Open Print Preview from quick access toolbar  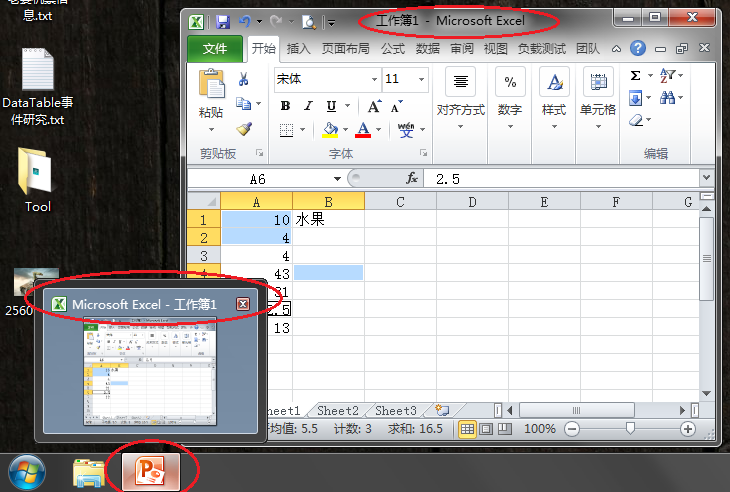pos(309,21)
